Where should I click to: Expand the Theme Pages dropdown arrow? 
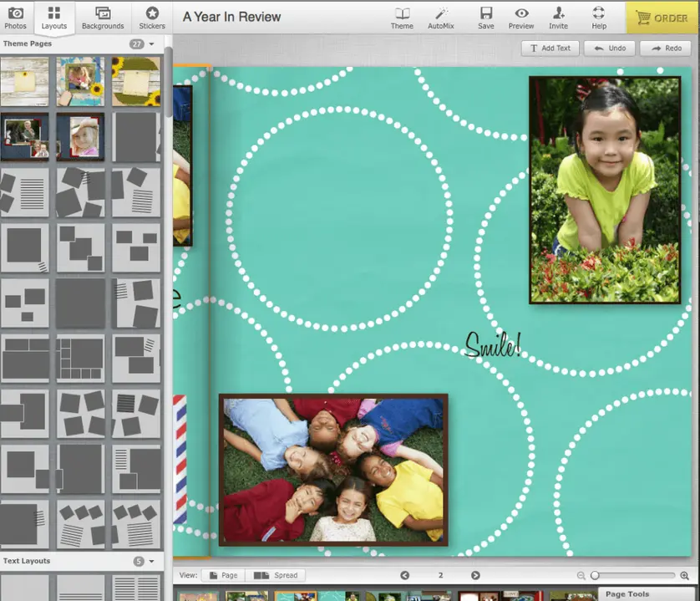152,43
